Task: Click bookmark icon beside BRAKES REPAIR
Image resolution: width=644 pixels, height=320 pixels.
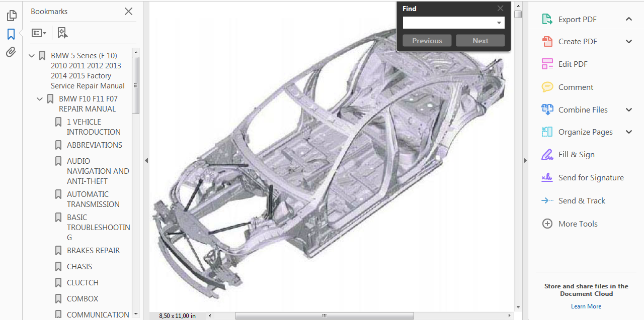Action: pyautogui.click(x=58, y=251)
